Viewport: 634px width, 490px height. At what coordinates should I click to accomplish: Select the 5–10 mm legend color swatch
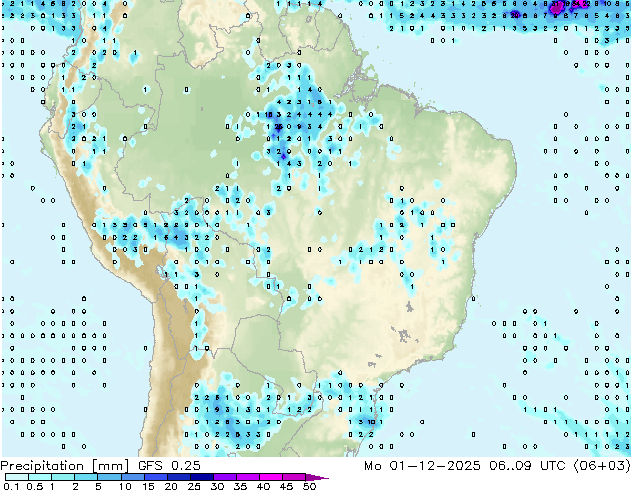tap(110, 477)
